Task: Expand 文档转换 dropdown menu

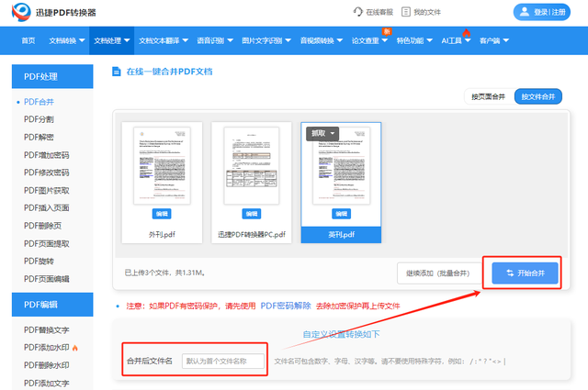Action: click(67, 40)
